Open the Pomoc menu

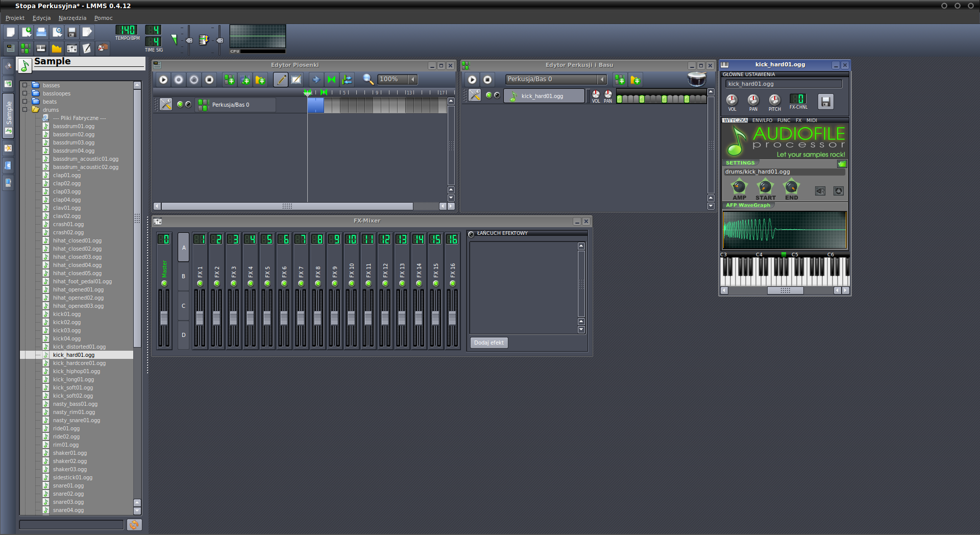[103, 18]
